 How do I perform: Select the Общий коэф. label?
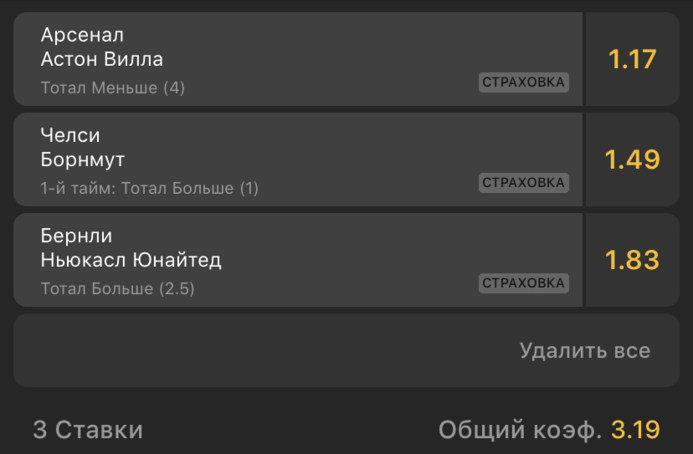pos(520,430)
